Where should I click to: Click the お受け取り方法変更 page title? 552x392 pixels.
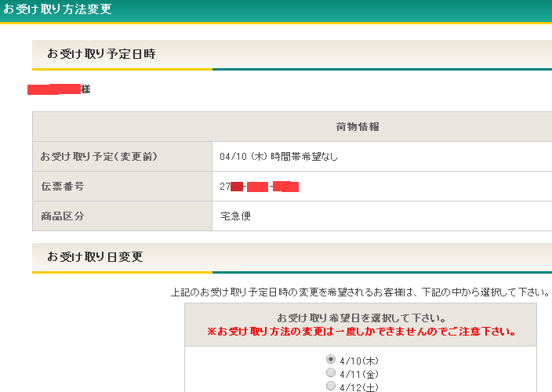(x=57, y=9)
